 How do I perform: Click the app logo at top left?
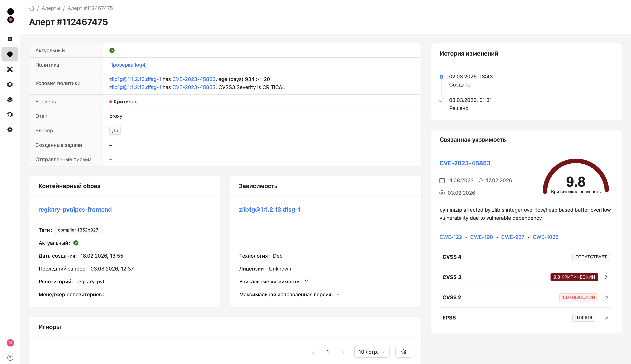10,15
